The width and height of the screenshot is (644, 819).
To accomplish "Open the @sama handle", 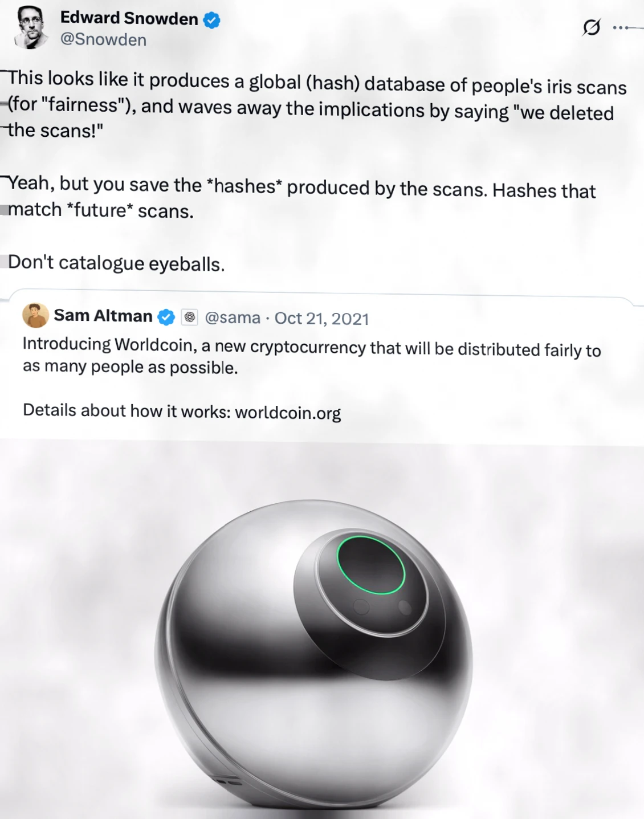I will (x=233, y=317).
